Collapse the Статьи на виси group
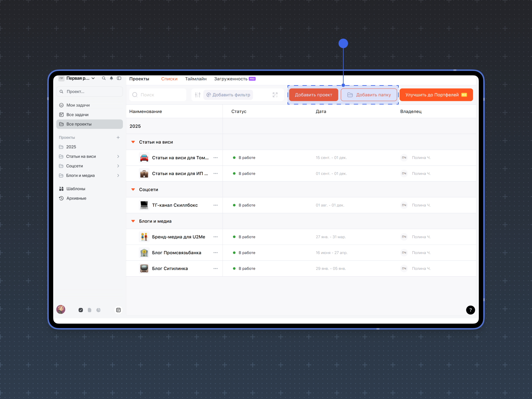Viewport: 532px width, 399px height. (133, 142)
